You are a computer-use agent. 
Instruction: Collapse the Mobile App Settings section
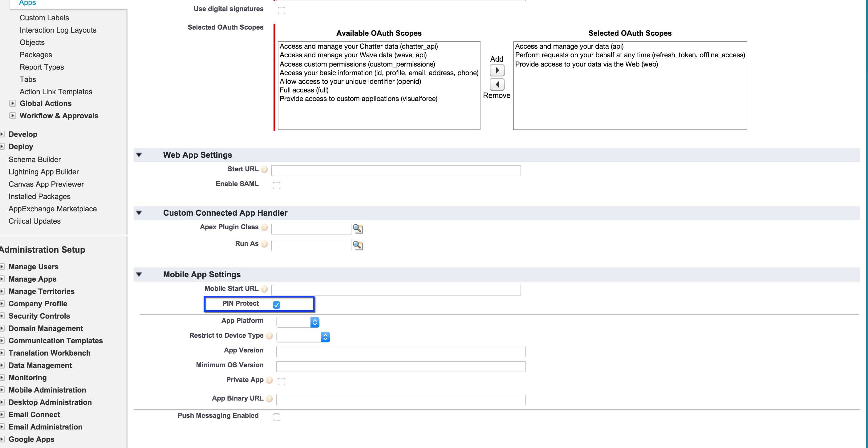(x=139, y=275)
